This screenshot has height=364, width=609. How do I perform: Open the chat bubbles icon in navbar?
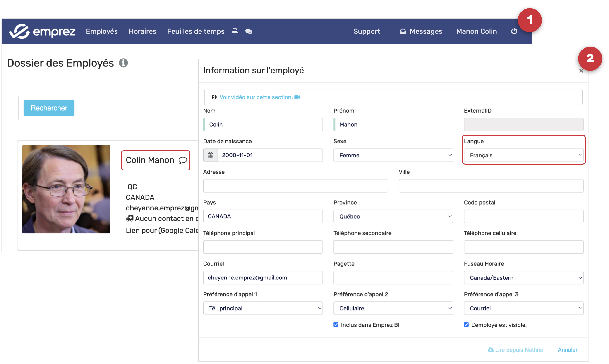pos(249,31)
